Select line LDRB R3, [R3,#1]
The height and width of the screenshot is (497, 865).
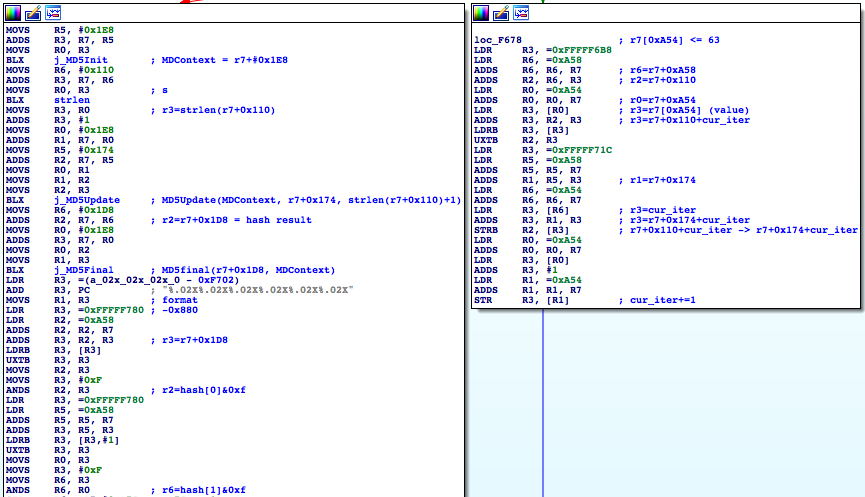pos(62,440)
